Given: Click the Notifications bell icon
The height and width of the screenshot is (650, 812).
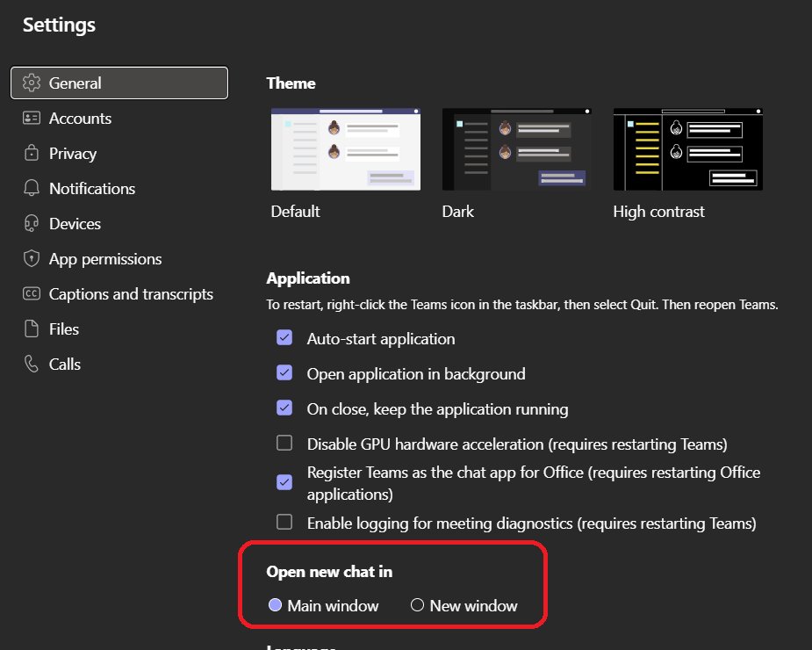Looking at the screenshot, I should (32, 189).
